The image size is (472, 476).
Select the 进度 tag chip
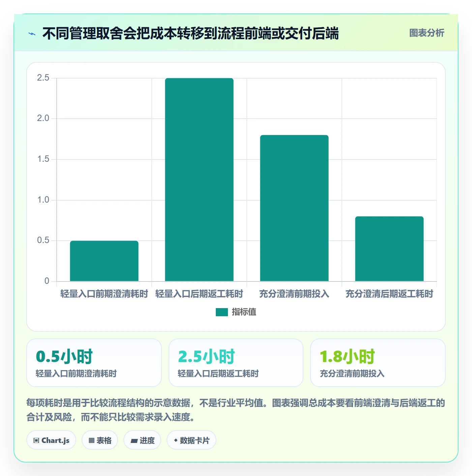pyautogui.click(x=142, y=440)
